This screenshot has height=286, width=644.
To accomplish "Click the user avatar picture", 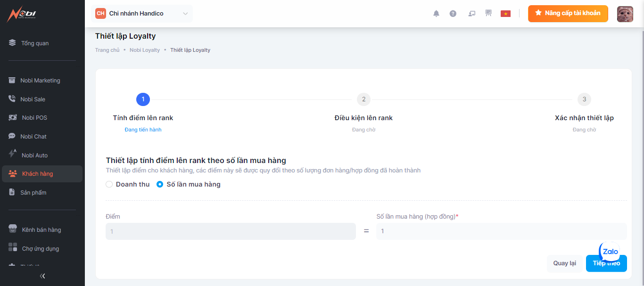I will pyautogui.click(x=625, y=14).
